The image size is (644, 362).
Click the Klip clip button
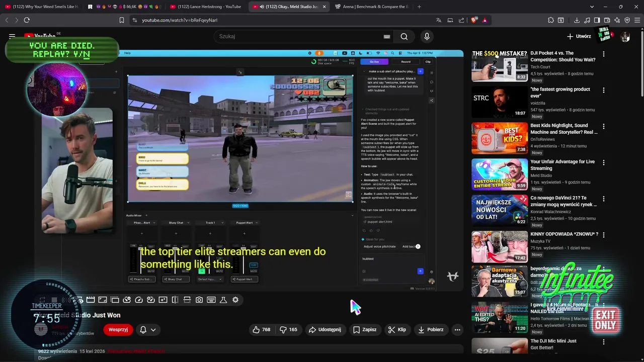click(x=397, y=330)
